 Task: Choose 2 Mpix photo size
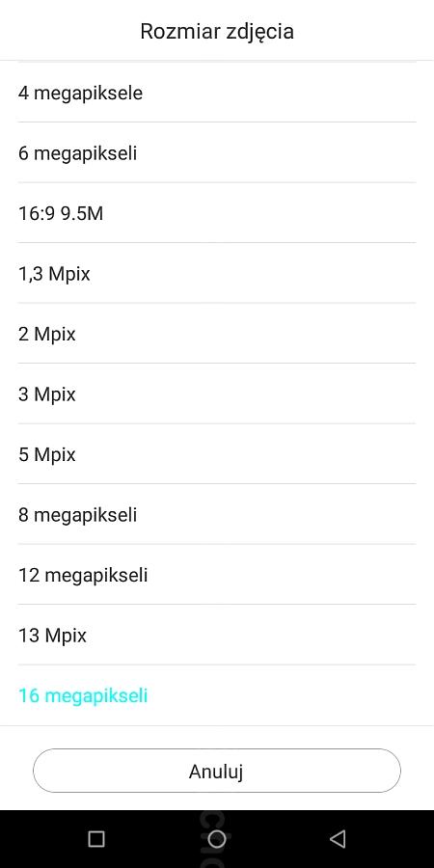click(217, 334)
